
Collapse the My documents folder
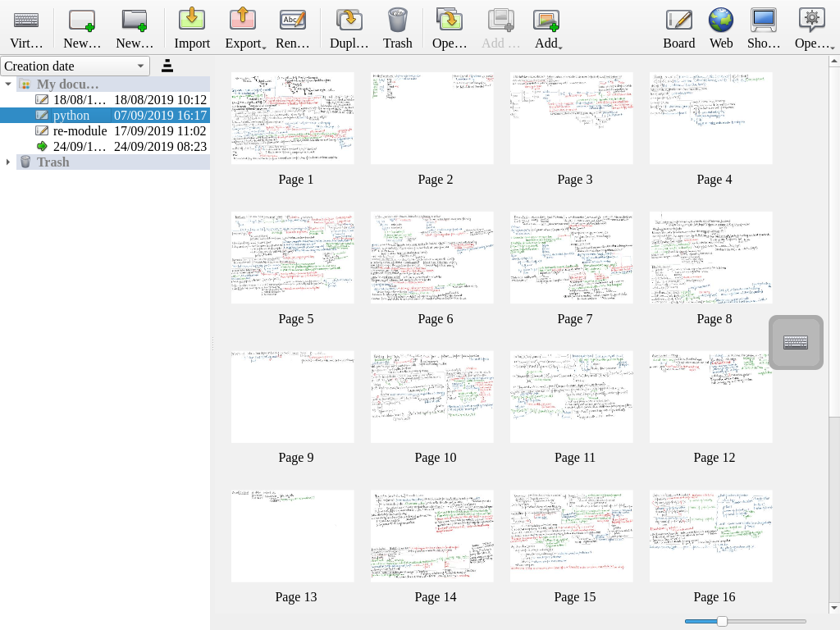tap(7, 84)
